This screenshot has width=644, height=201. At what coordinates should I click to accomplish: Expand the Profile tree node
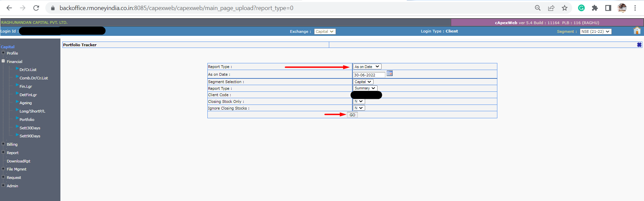click(x=3, y=53)
